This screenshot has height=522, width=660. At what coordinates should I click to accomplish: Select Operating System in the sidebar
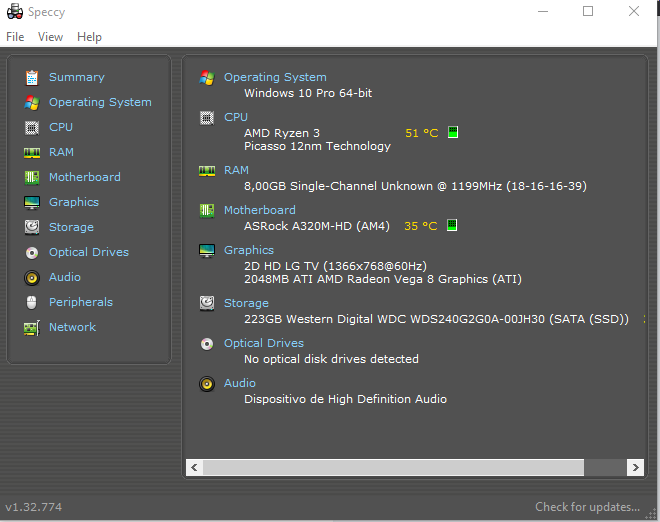[100, 102]
